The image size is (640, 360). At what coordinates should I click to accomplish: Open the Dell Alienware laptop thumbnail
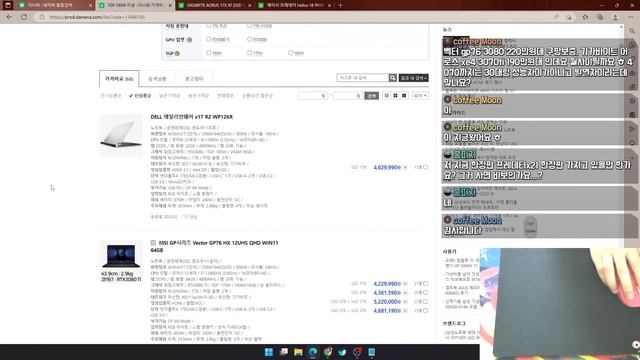(121, 135)
